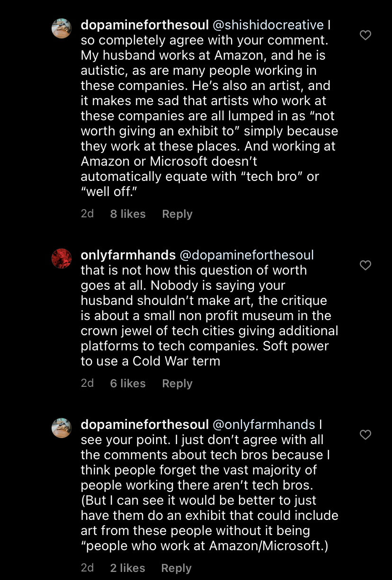Reply to the comment with 2 likes
The image size is (392, 580).
click(x=176, y=568)
